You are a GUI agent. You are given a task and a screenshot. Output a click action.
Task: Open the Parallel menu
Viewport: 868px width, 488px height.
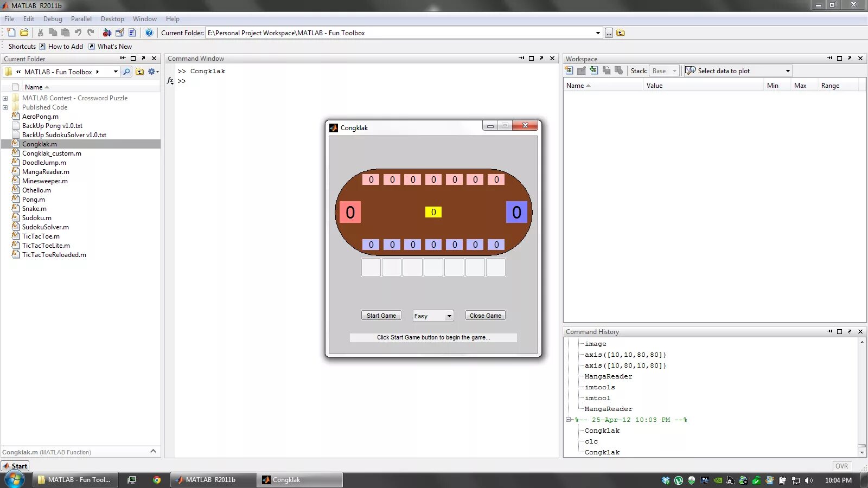[x=81, y=19]
